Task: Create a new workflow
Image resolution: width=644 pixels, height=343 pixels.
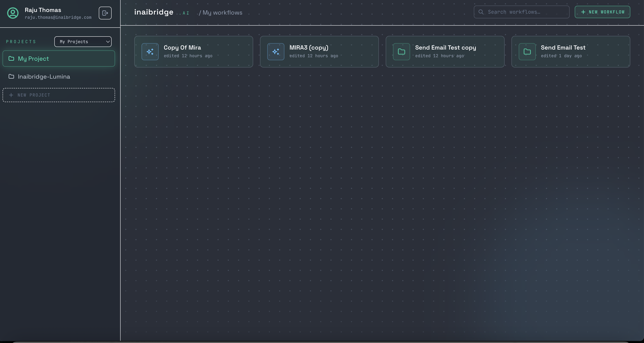Action: tap(603, 12)
